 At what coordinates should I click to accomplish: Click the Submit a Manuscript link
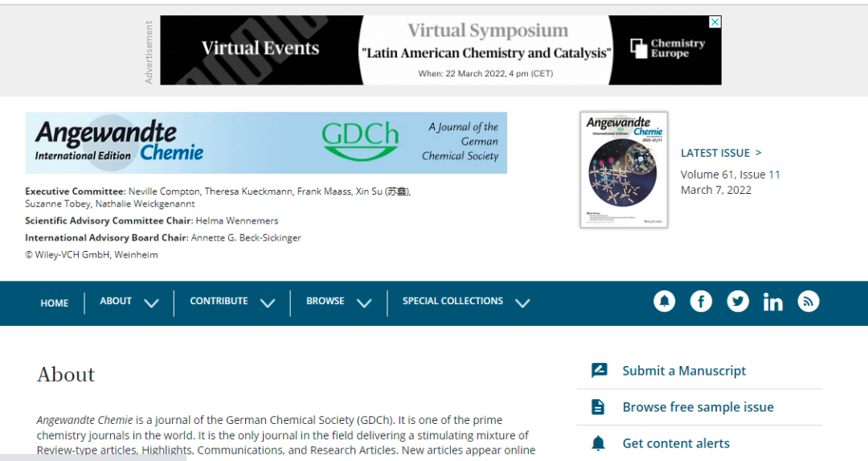tap(684, 371)
